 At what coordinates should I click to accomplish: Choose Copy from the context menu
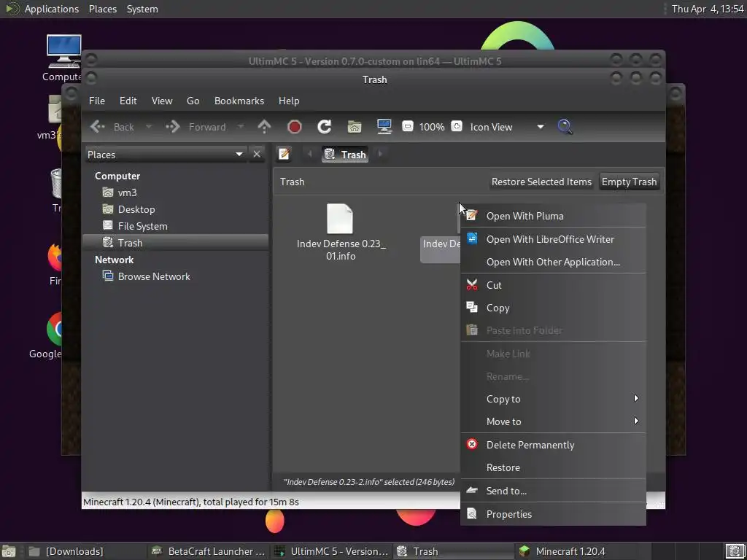[x=553, y=308]
